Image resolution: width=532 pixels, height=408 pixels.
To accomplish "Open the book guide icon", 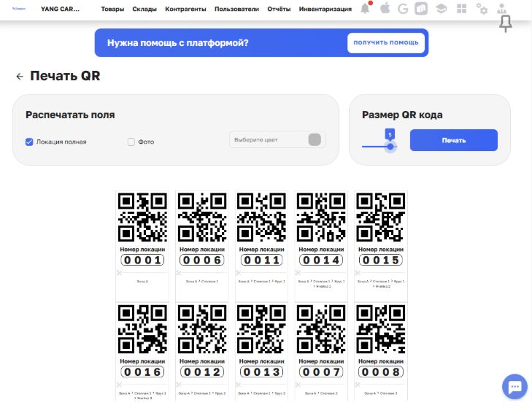I will tap(421, 9).
